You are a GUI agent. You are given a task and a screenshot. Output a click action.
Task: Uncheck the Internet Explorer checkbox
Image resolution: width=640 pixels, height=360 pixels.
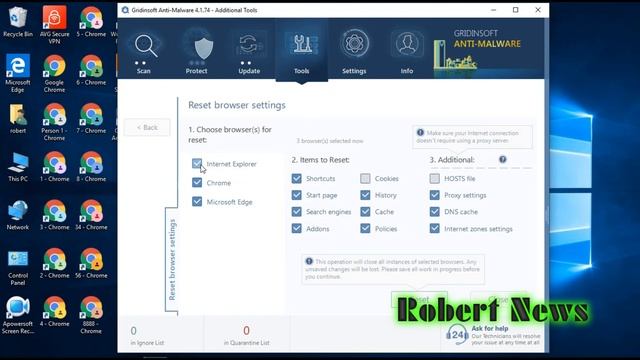197,164
